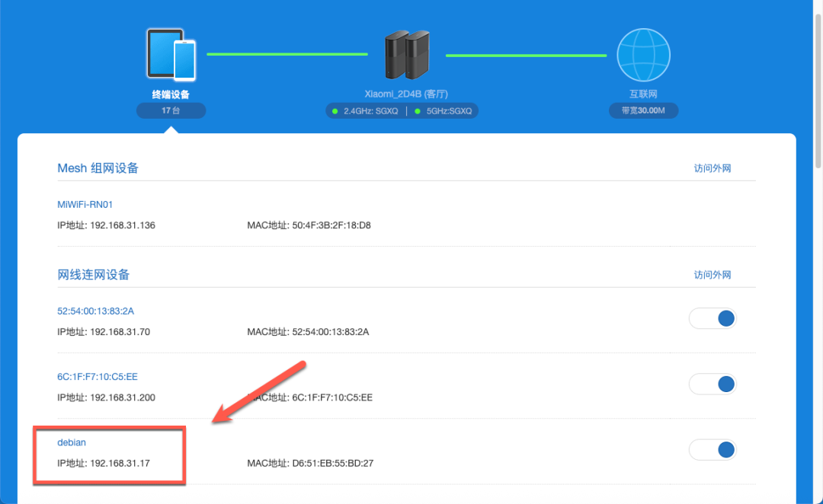Toggle internet access for 6C:1F:F7:10:C5:EE
823x504 pixels.
[x=713, y=384]
